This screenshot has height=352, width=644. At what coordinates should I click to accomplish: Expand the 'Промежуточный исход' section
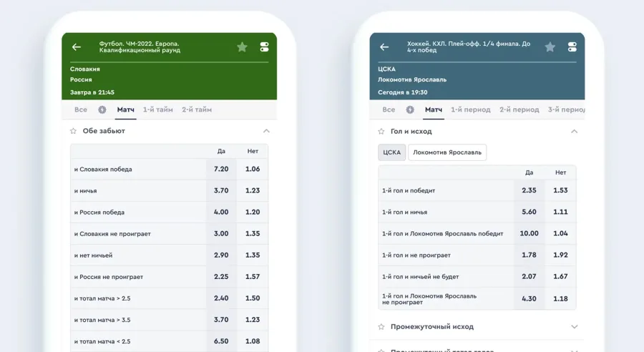click(574, 327)
